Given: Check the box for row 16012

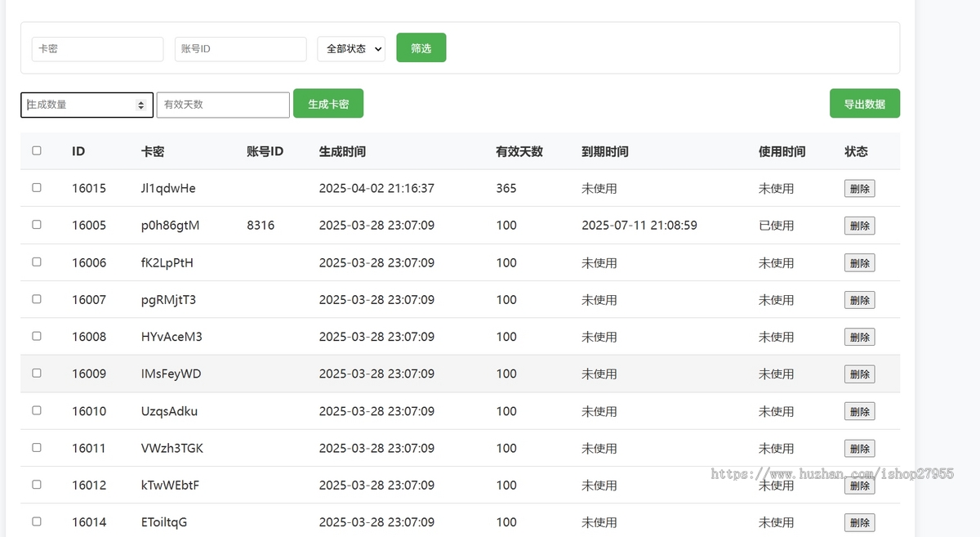Looking at the screenshot, I should 37,484.
